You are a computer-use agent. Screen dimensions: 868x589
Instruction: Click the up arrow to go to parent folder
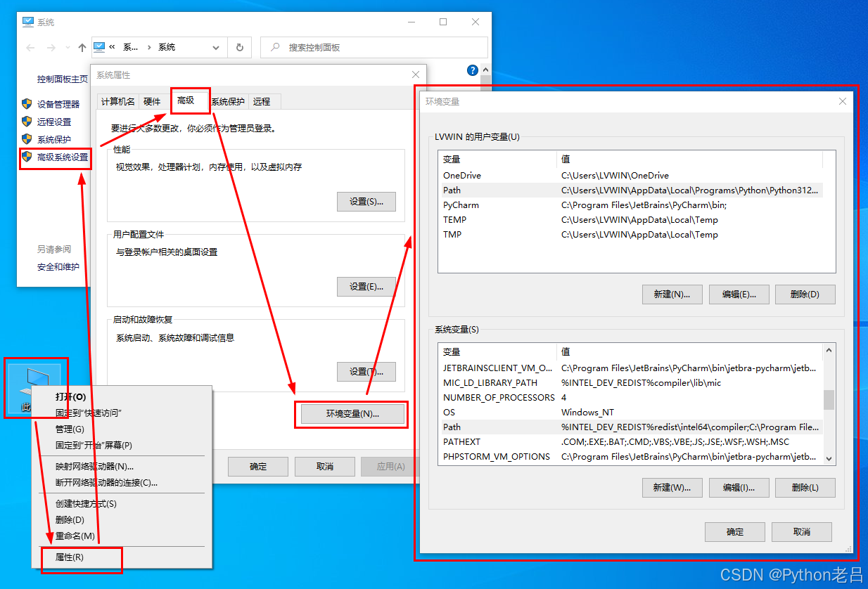81,47
